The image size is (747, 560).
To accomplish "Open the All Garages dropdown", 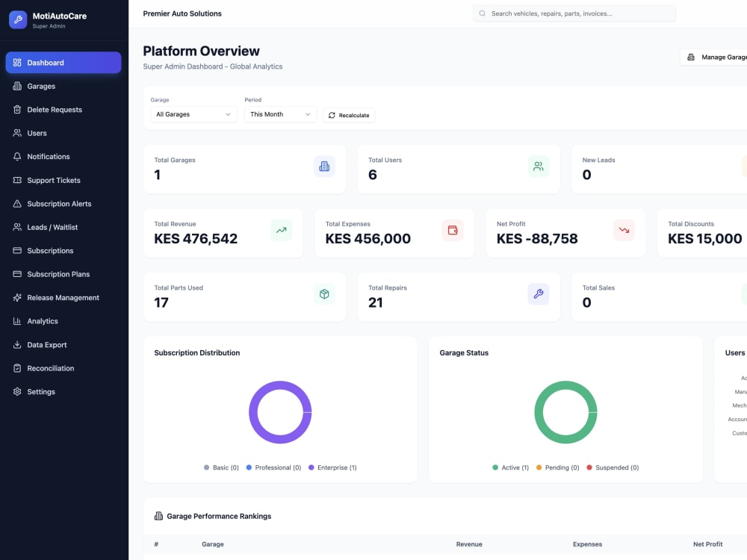I will coord(194,114).
